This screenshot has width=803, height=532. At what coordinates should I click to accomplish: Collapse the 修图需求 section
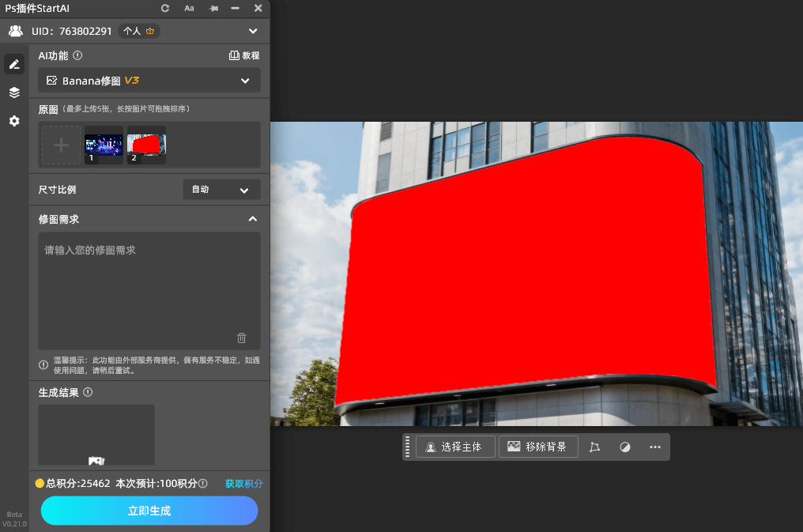click(252, 219)
